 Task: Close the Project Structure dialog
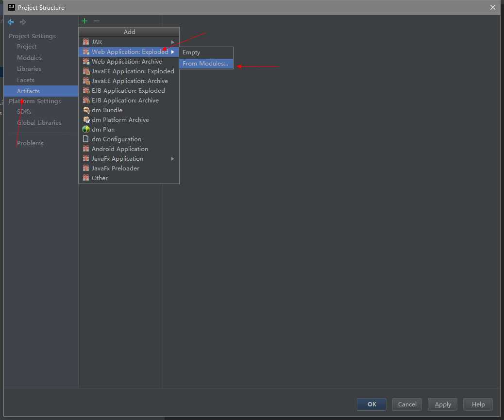click(x=493, y=7)
